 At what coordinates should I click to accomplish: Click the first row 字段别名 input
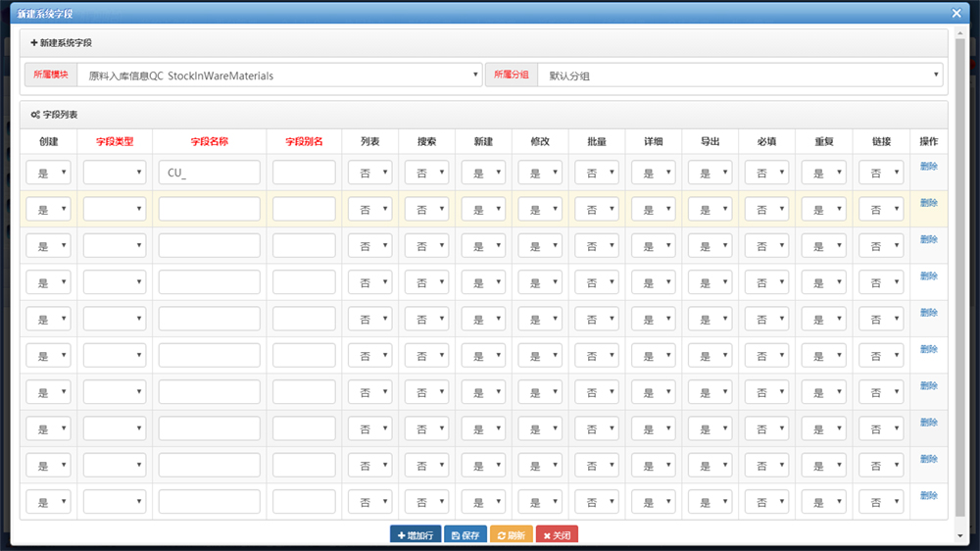tap(304, 173)
